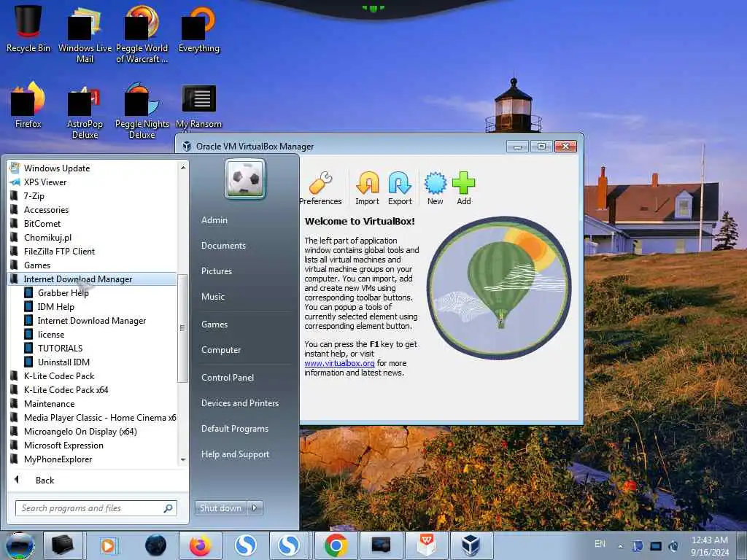Viewport: 747px width, 560px height.
Task: Open IDM license file
Action: [x=51, y=334]
